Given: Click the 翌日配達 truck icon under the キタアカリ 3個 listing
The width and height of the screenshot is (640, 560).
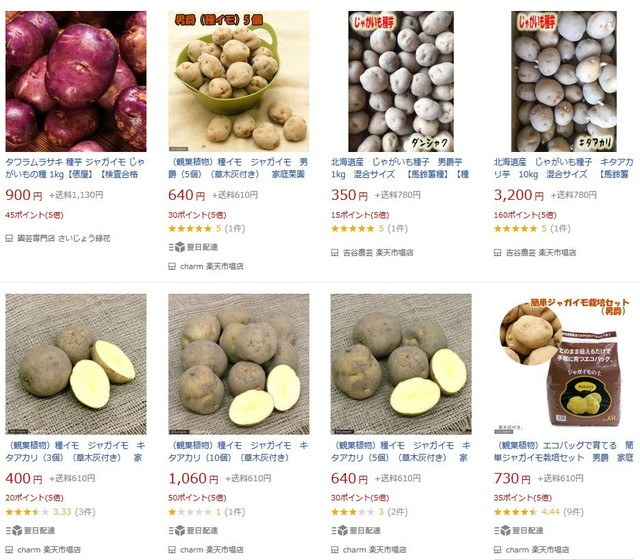Looking at the screenshot, I should 14,530.
